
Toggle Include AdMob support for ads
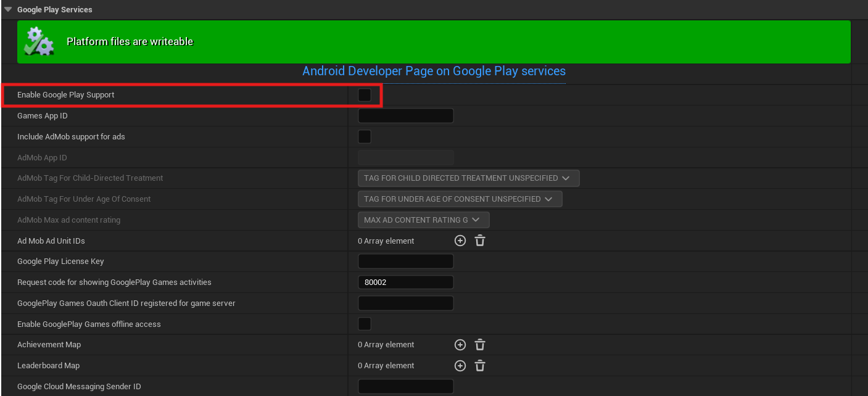point(365,137)
